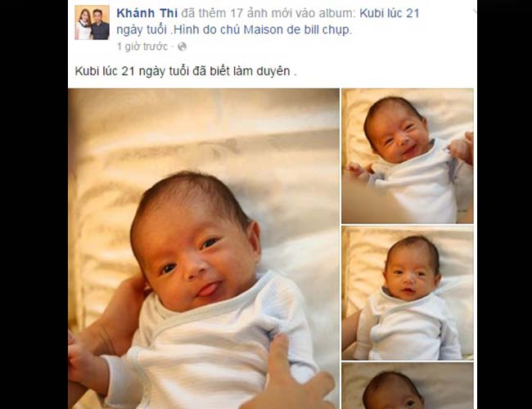Open the smiling baby photo at top right

(x=408, y=156)
